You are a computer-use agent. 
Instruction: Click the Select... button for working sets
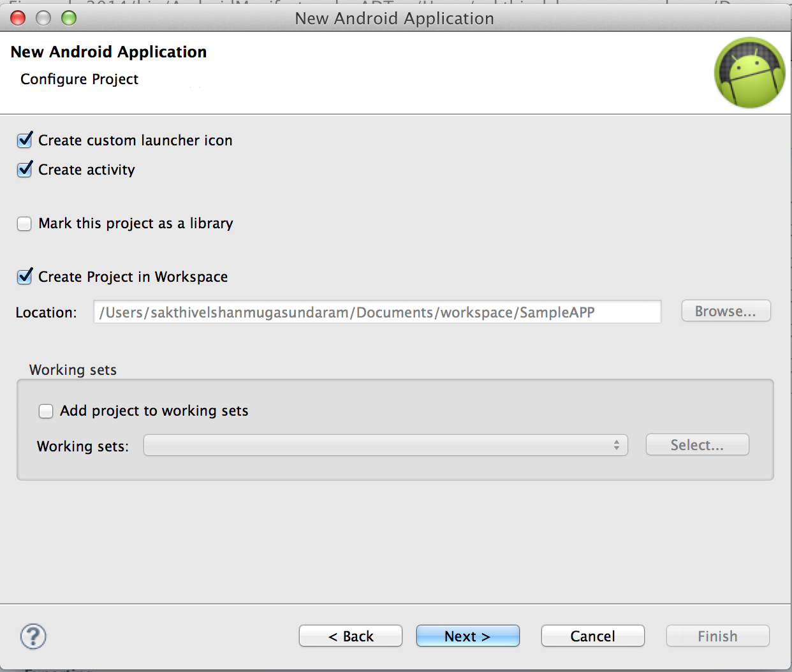697,445
